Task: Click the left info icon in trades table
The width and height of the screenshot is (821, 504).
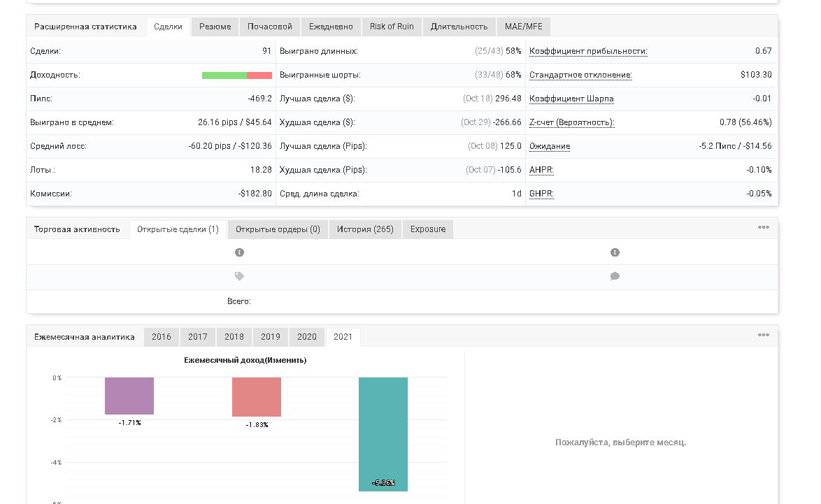Action: tap(239, 252)
